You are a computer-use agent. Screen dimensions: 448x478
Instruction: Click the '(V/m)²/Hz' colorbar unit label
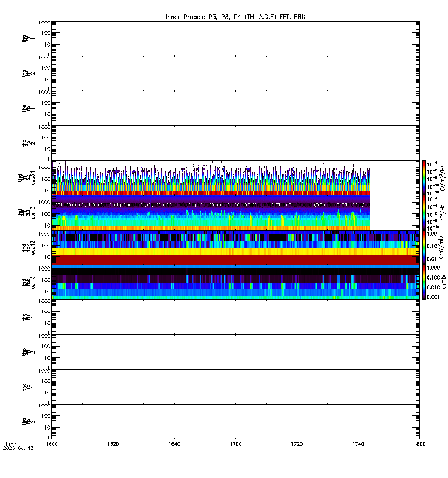coord(443,177)
